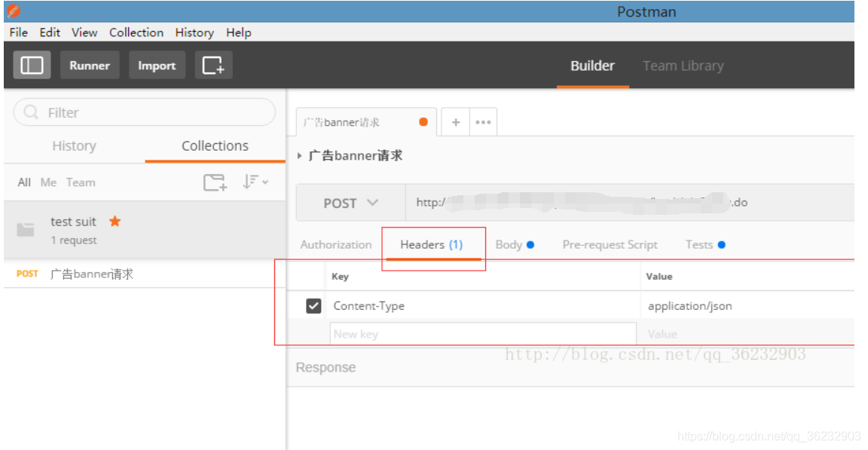The height and width of the screenshot is (450, 868).
Task: Click the "1 request" count text
Action: tap(74, 240)
